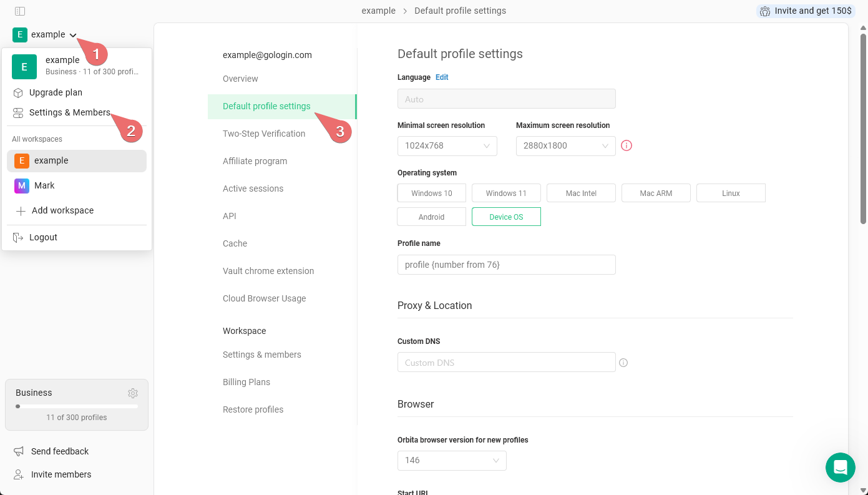This screenshot has height=495, width=868.
Task: Open the Overview settings tab
Action: [x=240, y=79]
